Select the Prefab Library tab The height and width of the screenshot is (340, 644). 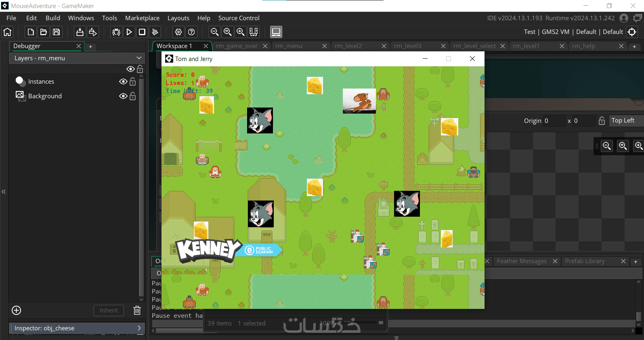click(x=585, y=261)
